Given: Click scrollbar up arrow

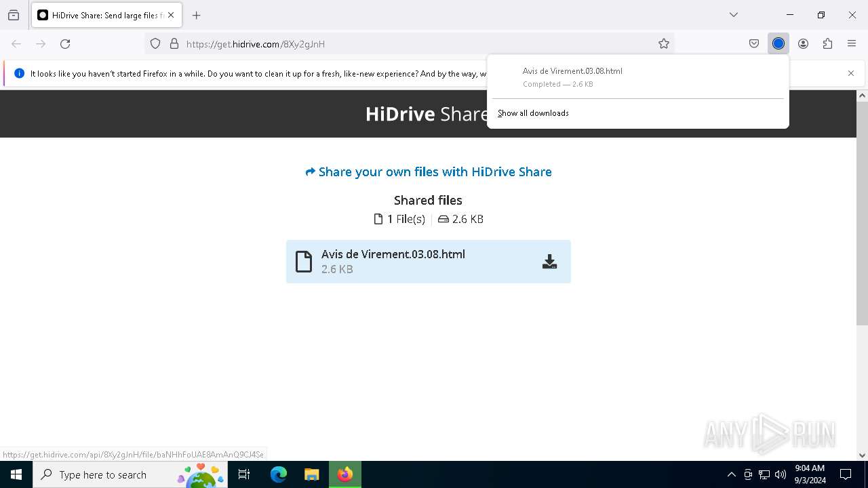Looking at the screenshot, I should point(862,96).
